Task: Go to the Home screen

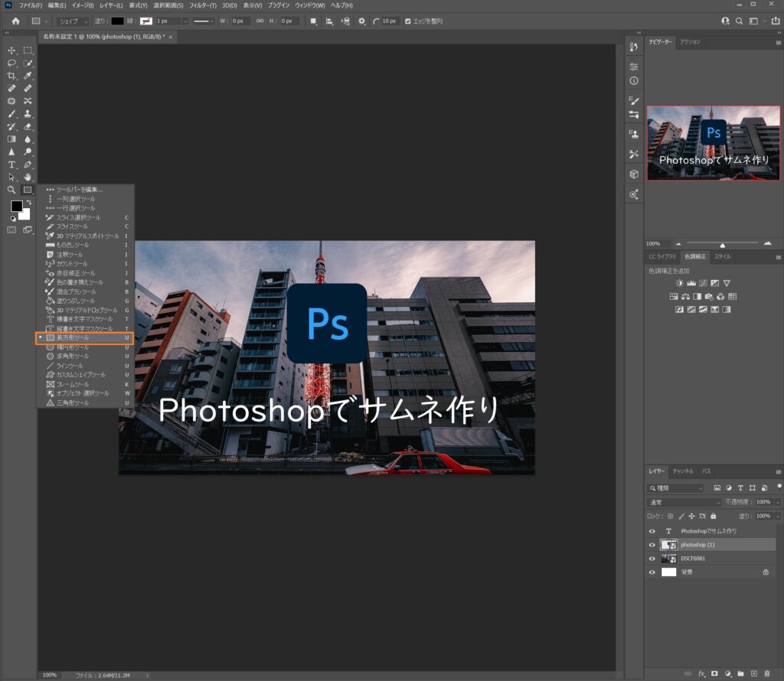Action: click(x=15, y=21)
